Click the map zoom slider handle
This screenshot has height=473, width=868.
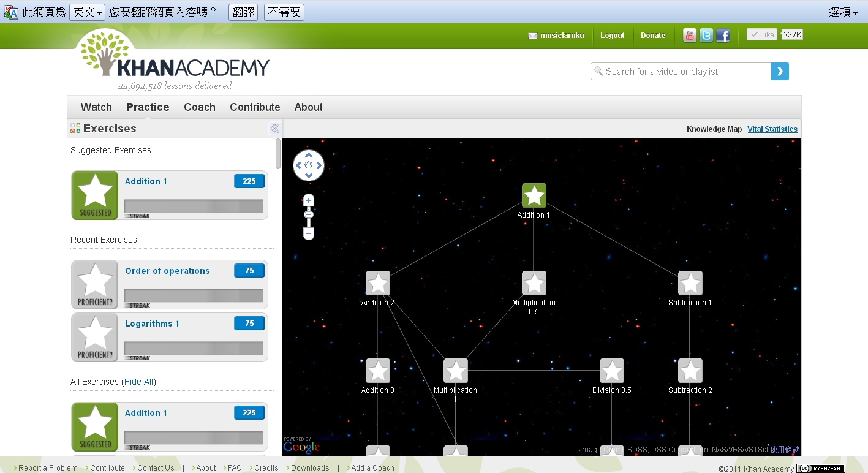click(x=309, y=214)
